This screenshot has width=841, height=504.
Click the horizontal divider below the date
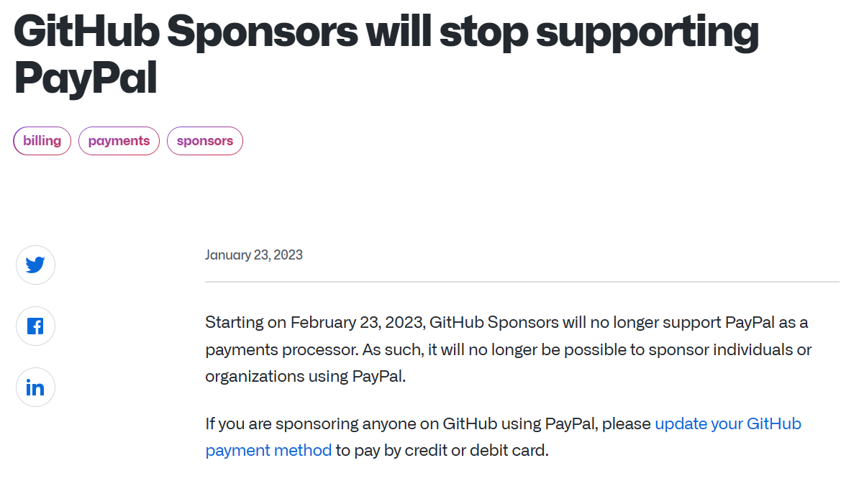(522, 282)
